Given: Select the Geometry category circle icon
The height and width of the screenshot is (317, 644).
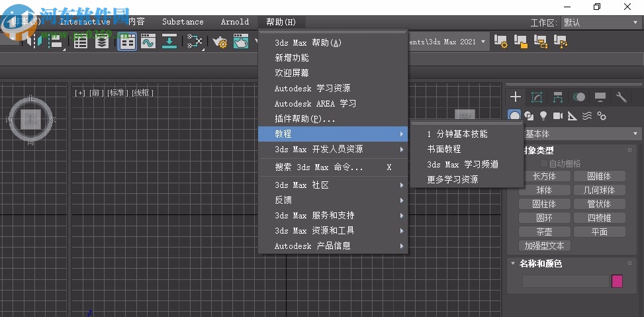Looking at the screenshot, I should [515, 114].
